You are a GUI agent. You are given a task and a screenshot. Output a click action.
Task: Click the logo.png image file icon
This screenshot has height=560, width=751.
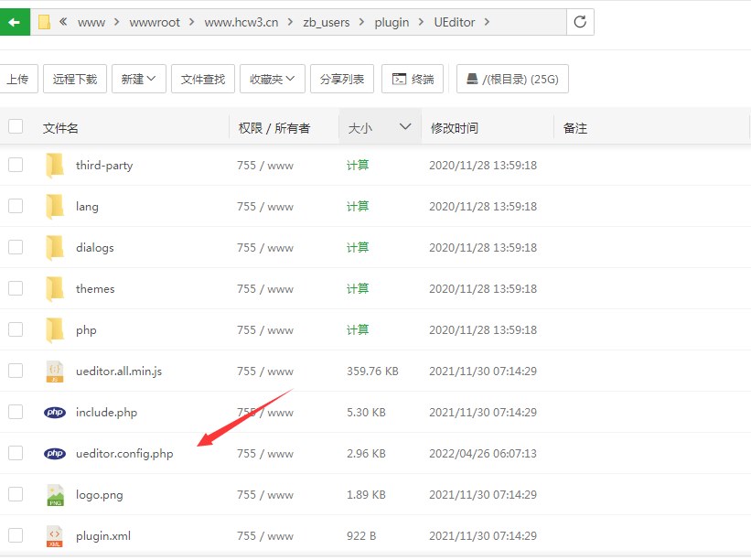click(55, 495)
